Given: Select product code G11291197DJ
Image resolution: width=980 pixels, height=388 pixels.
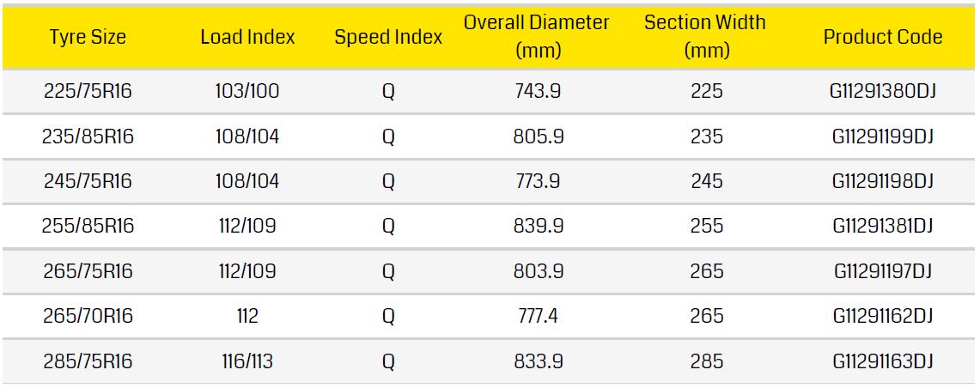Looking at the screenshot, I should click(x=882, y=272).
